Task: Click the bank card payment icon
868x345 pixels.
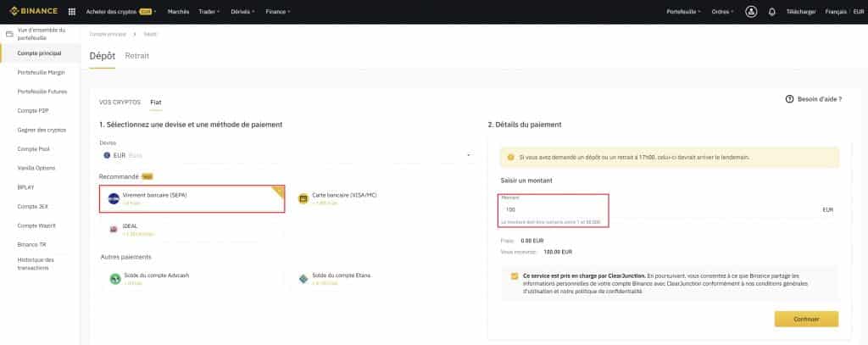Action: coord(303,199)
